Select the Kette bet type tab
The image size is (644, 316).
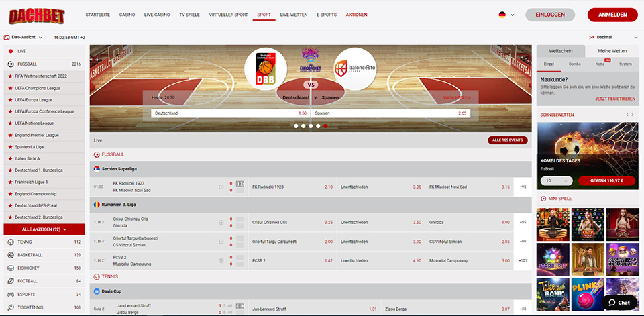600,64
